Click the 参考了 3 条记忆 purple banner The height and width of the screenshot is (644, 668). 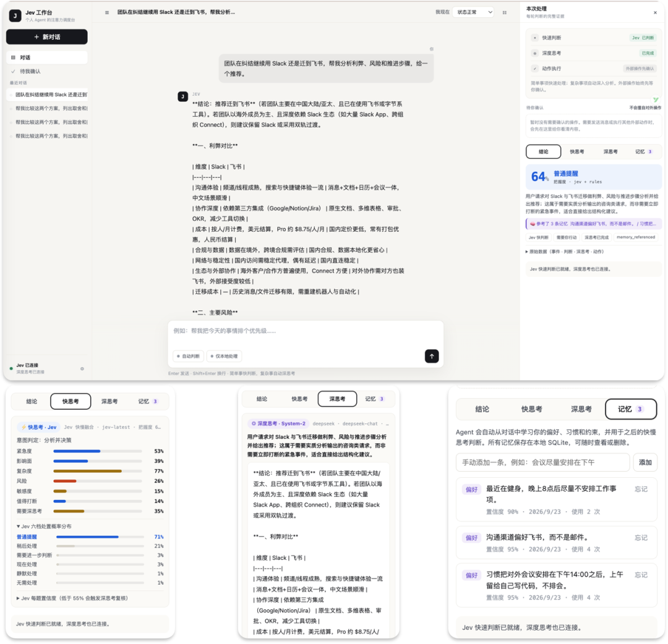pos(594,224)
